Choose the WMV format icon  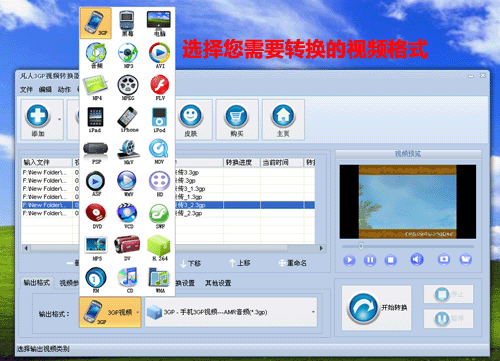(128, 184)
